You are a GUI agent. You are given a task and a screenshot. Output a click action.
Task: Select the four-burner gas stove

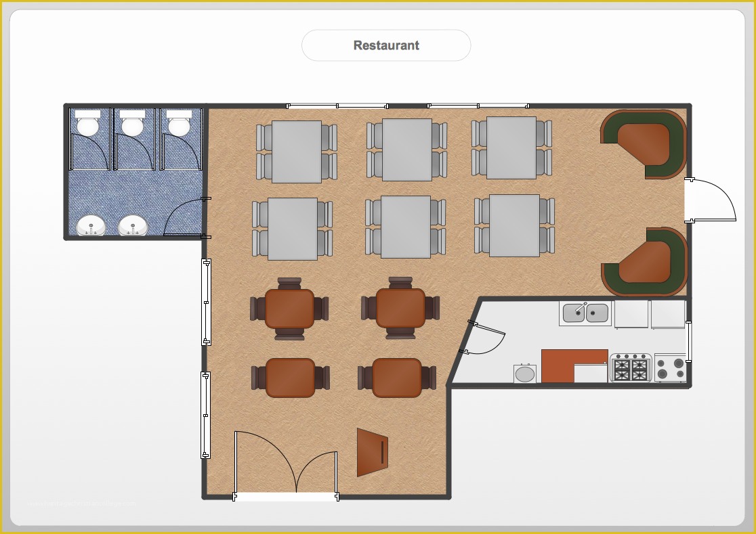point(631,368)
